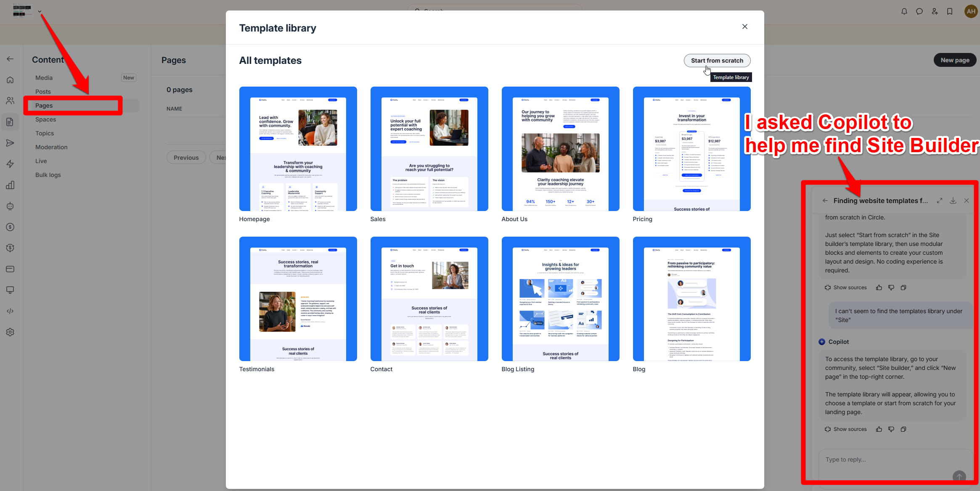Choose the Blog Listing template thumbnail
980x491 pixels.
tap(560, 299)
